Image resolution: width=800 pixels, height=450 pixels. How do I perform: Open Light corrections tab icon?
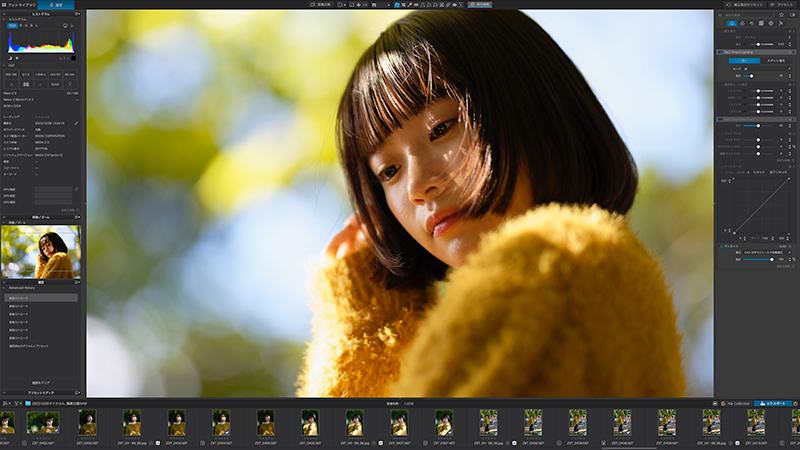732,23
